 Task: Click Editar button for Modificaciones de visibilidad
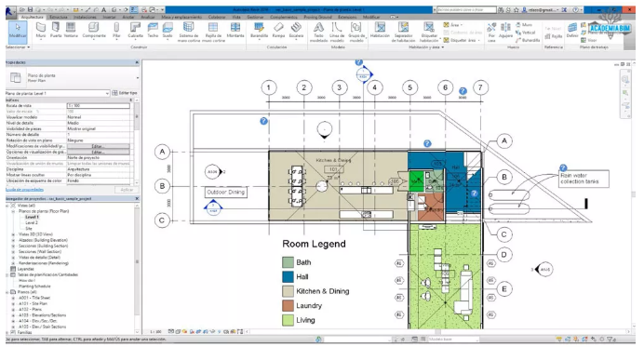[x=98, y=146]
